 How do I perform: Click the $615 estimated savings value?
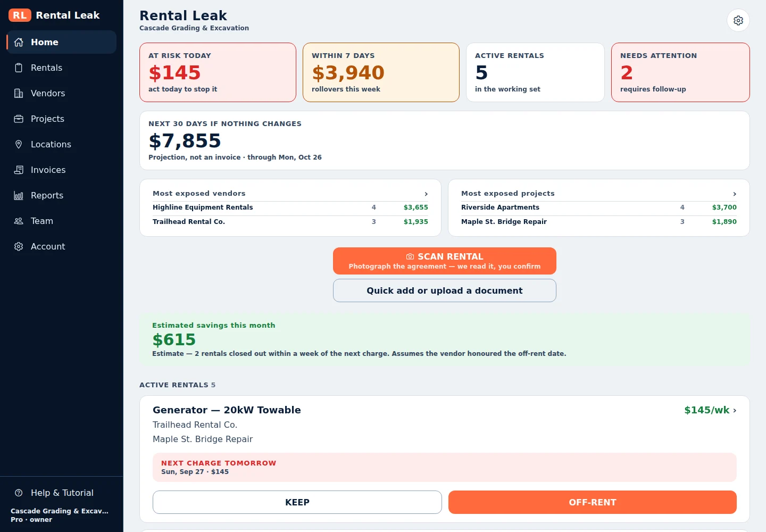[174, 339]
